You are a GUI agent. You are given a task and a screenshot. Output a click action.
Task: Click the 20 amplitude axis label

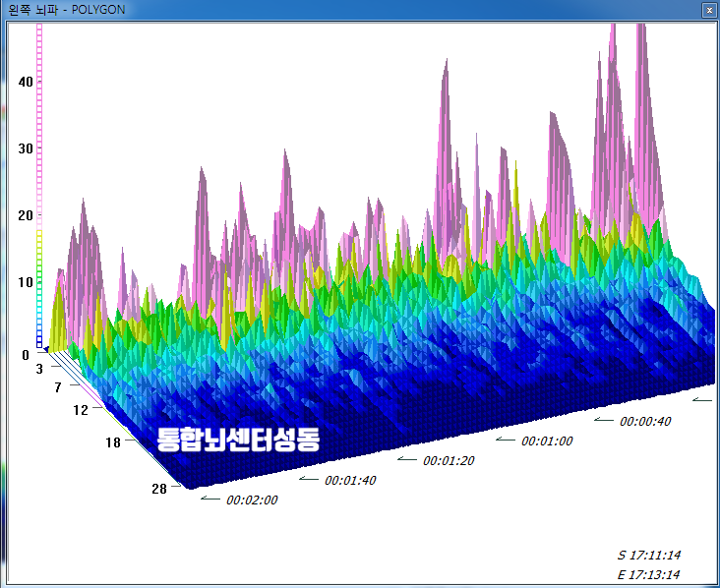pyautogui.click(x=26, y=215)
